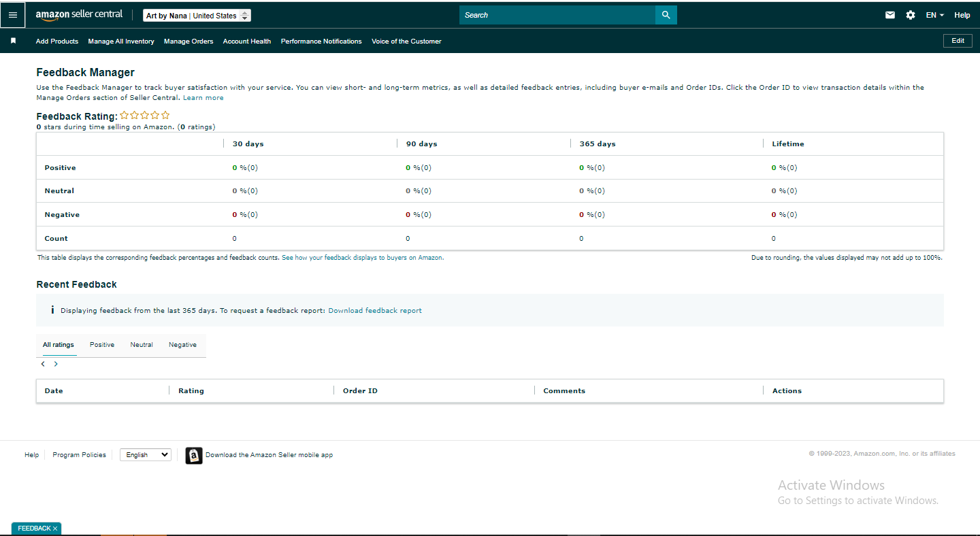Open the Art by Nana marketplace switcher

(x=197, y=16)
